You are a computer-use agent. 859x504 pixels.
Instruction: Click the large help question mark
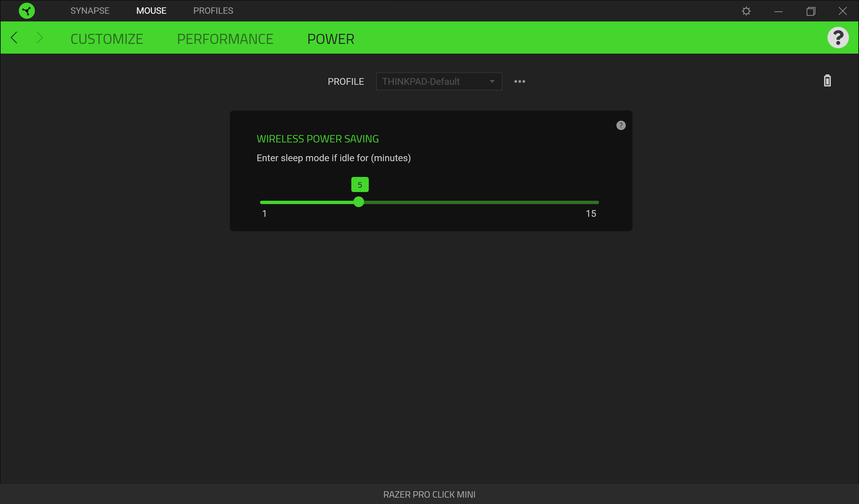838,38
